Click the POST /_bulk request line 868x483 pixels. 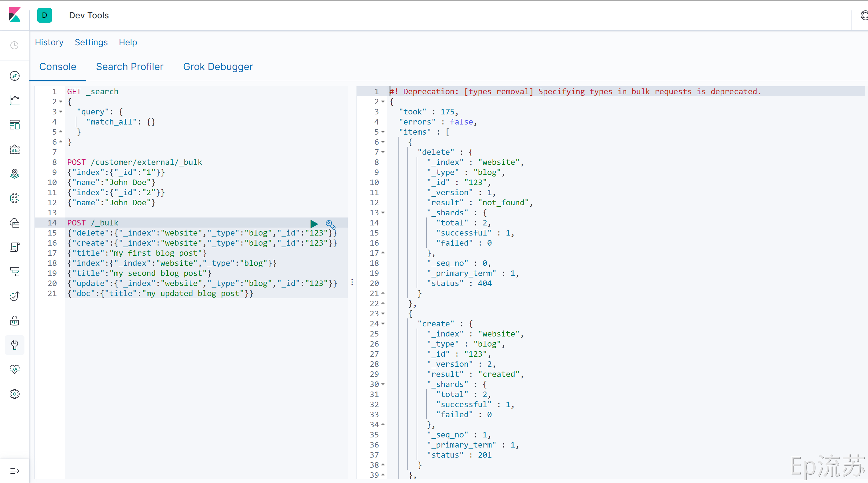tap(93, 223)
